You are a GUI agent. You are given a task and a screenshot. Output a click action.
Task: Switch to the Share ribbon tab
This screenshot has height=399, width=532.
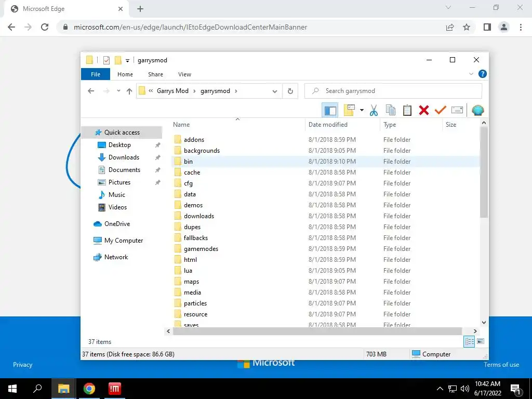(155, 74)
